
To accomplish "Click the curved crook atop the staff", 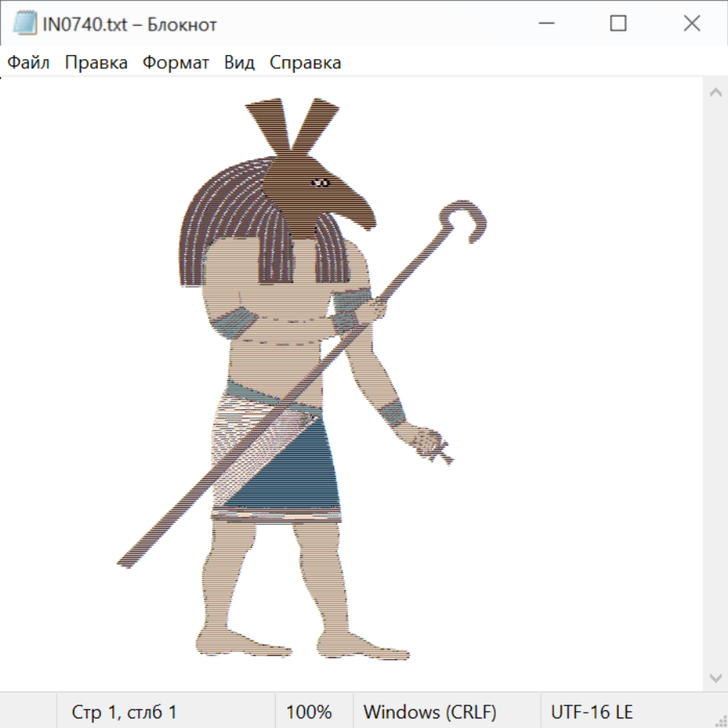I will 465,215.
